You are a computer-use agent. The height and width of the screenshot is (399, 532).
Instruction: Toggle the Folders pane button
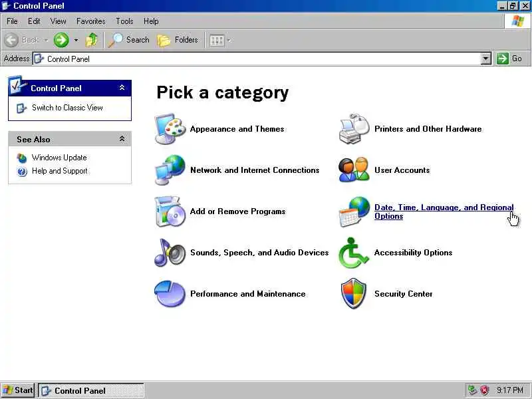coord(178,40)
